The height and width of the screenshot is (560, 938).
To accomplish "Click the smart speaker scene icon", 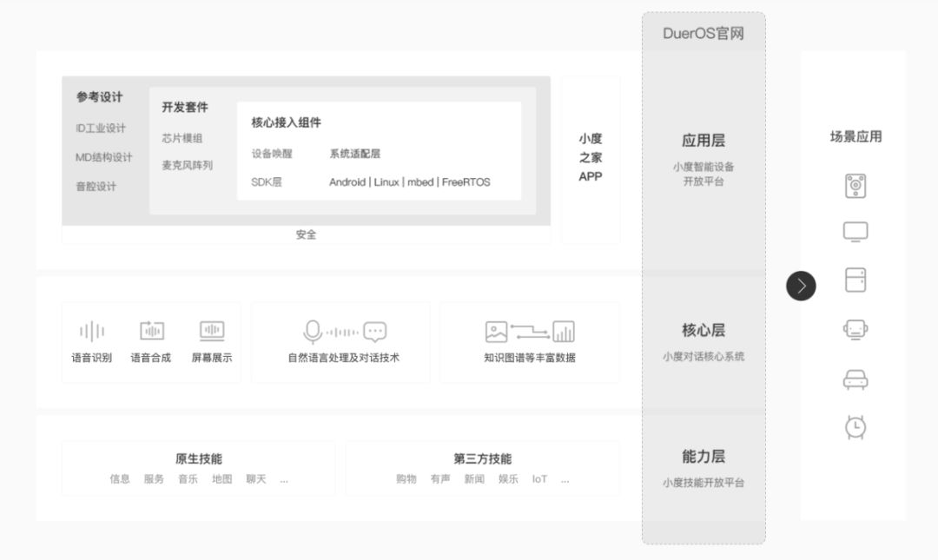I will click(x=855, y=186).
